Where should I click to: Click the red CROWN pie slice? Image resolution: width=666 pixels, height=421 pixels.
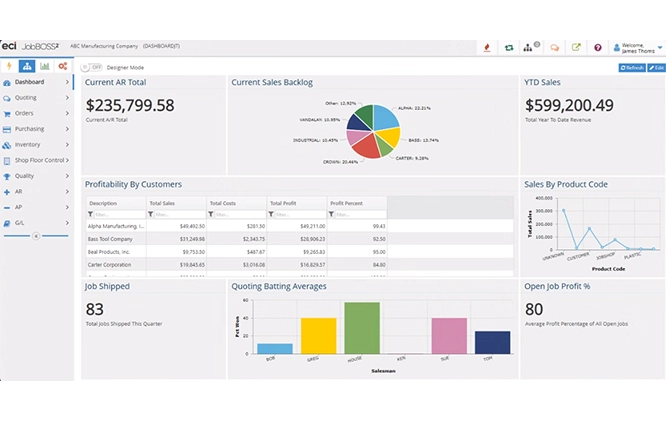click(x=366, y=147)
